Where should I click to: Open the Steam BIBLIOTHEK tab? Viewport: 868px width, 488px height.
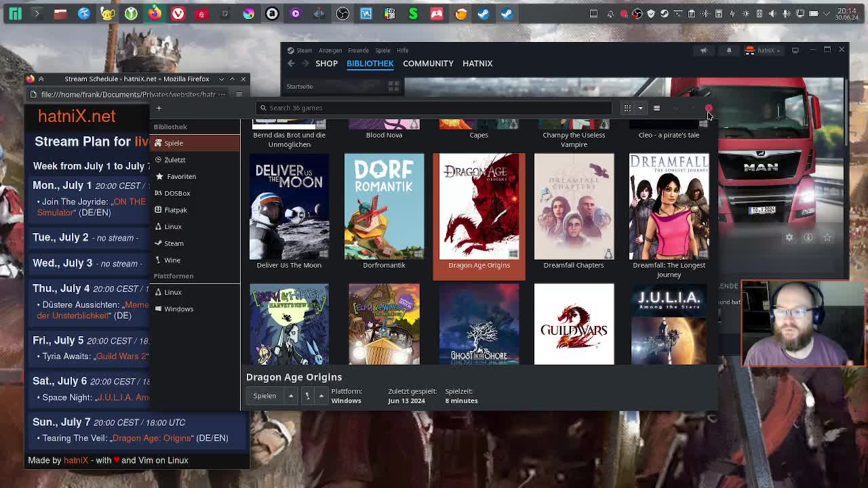tap(370, 63)
